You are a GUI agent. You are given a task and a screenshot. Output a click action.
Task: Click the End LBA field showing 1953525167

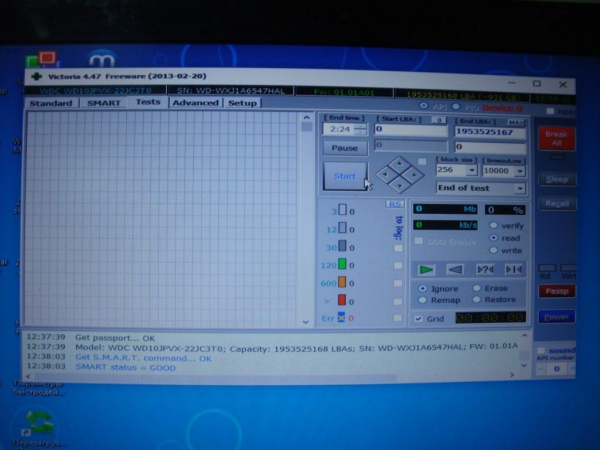click(x=490, y=132)
